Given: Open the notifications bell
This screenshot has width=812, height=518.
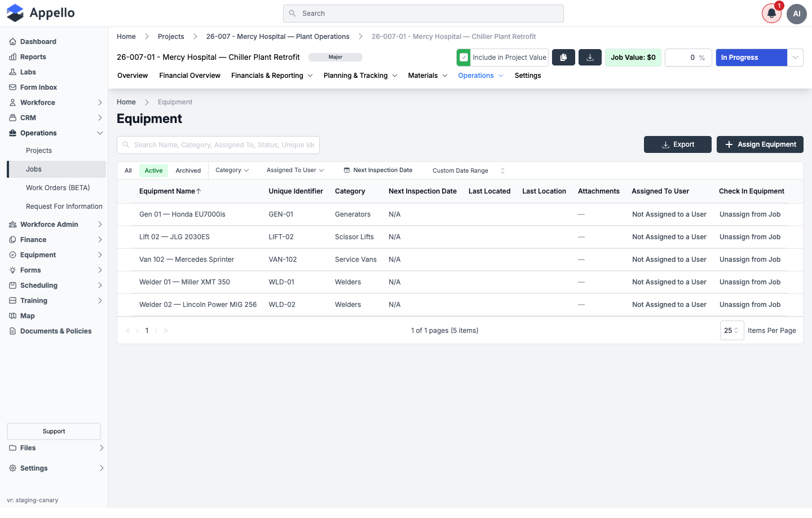Looking at the screenshot, I should [771, 14].
